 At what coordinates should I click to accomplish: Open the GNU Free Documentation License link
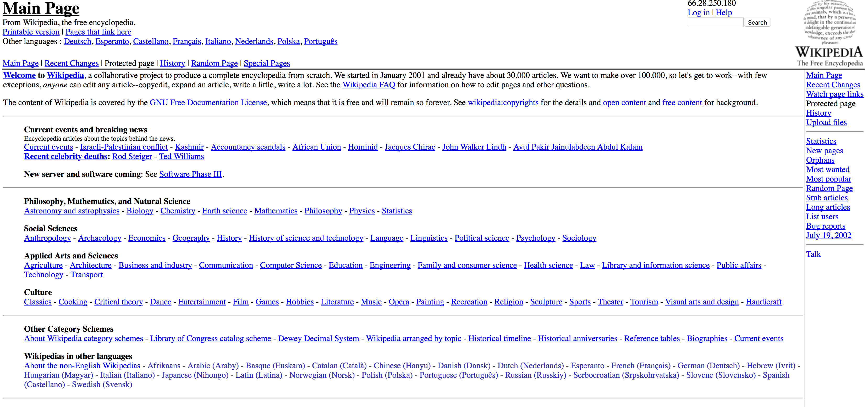[208, 103]
